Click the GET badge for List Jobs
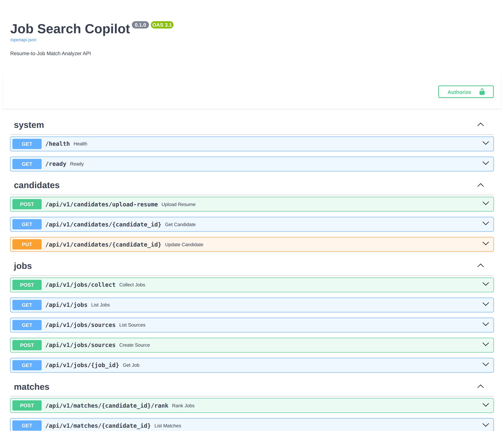 [x=27, y=305]
